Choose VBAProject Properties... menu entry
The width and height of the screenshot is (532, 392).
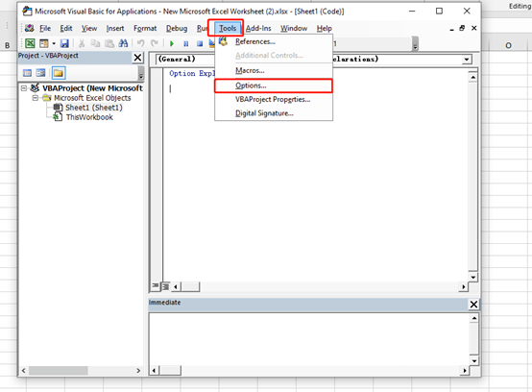click(x=274, y=100)
